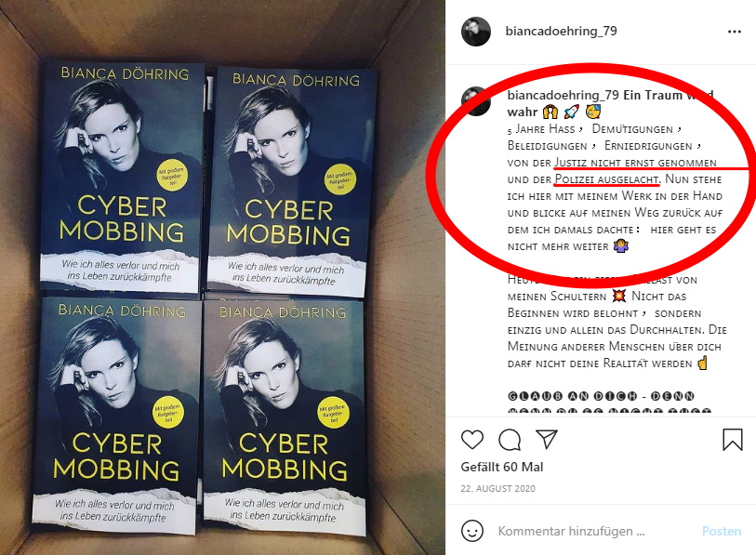Click the underlined Polizei ausgelacht caption text
Viewport: 756px width, 555px height.
pyautogui.click(x=606, y=179)
